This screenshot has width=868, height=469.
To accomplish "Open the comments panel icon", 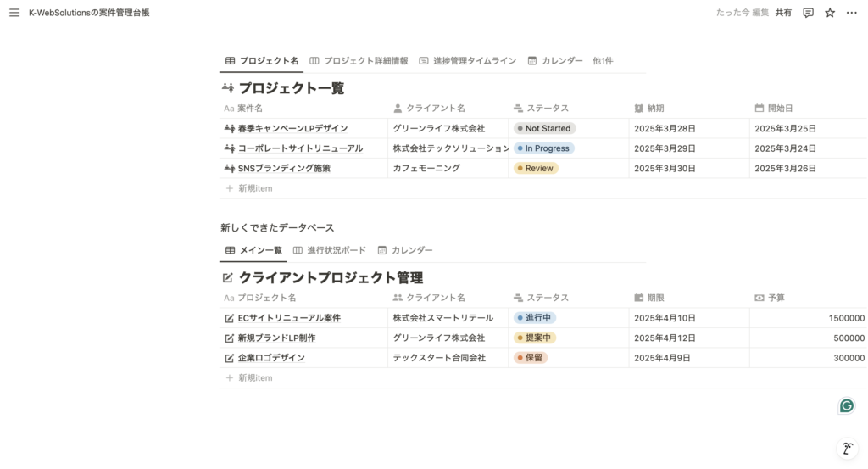I will coord(808,13).
